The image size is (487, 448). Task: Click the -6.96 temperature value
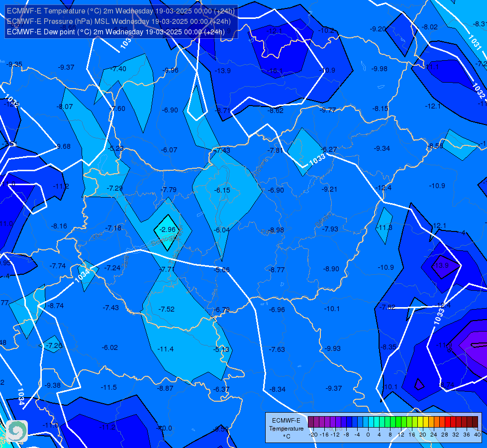[x=277, y=309]
